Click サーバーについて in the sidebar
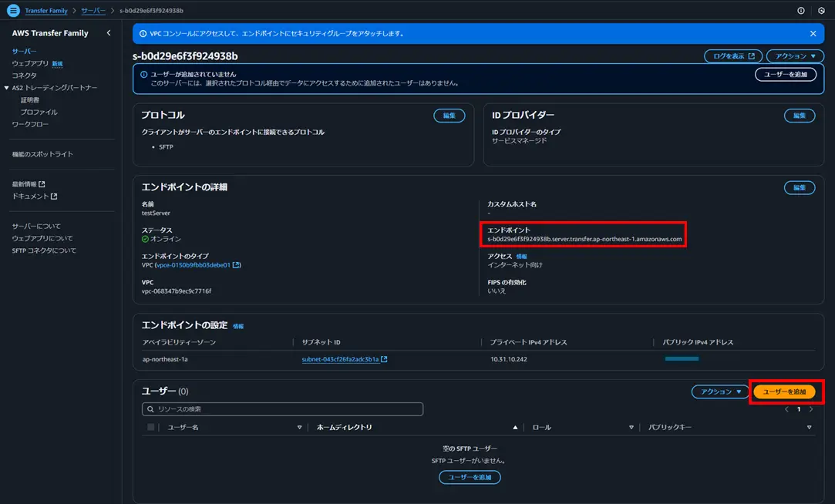 click(x=36, y=227)
